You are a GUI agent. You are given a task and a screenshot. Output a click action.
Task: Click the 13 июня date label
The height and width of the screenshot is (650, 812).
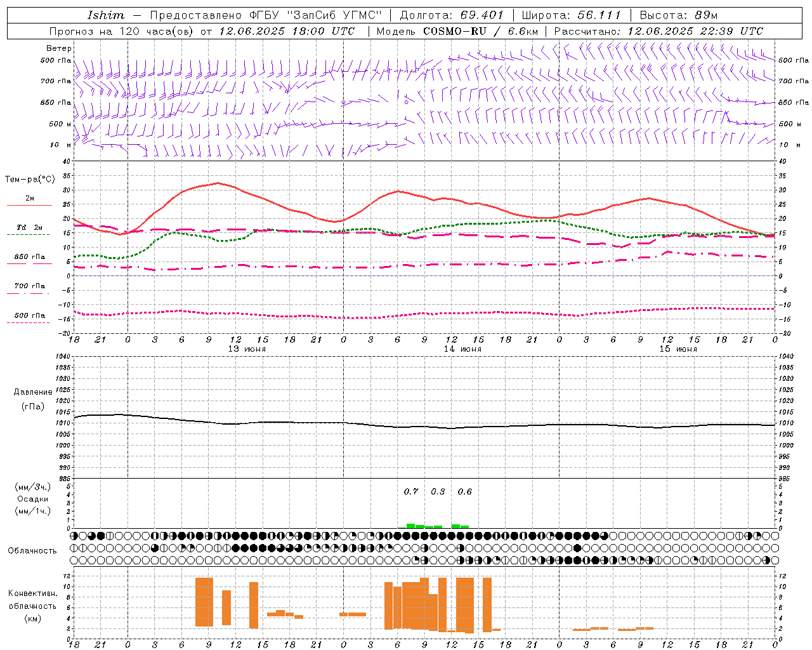[247, 349]
